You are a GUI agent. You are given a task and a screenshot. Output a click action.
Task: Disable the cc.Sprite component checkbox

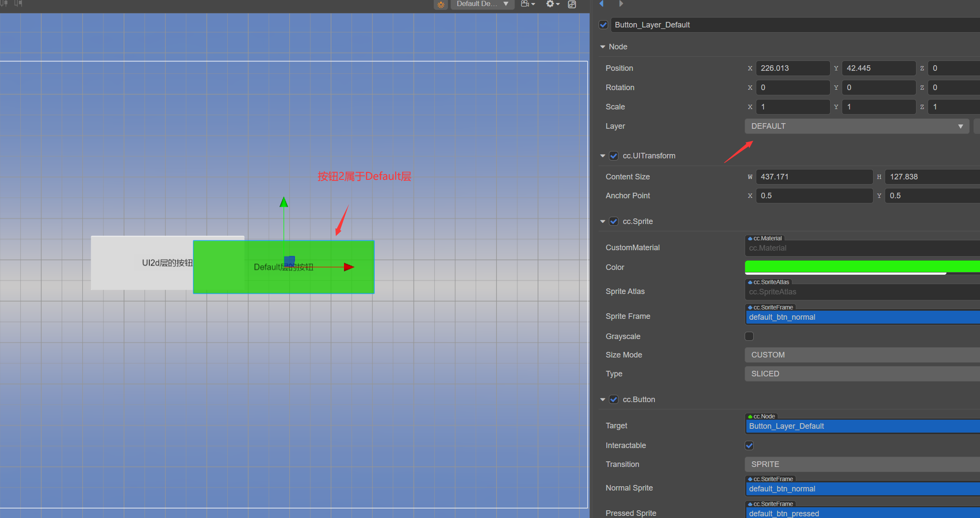(614, 221)
